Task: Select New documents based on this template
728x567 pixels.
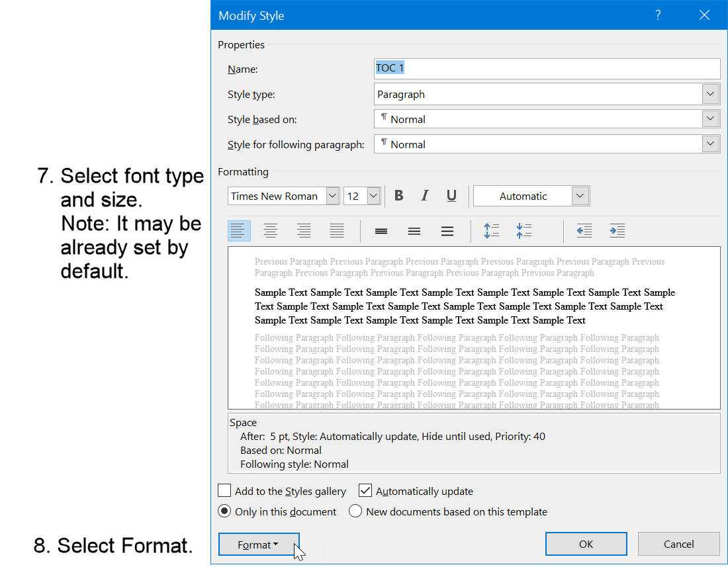Action: click(355, 511)
